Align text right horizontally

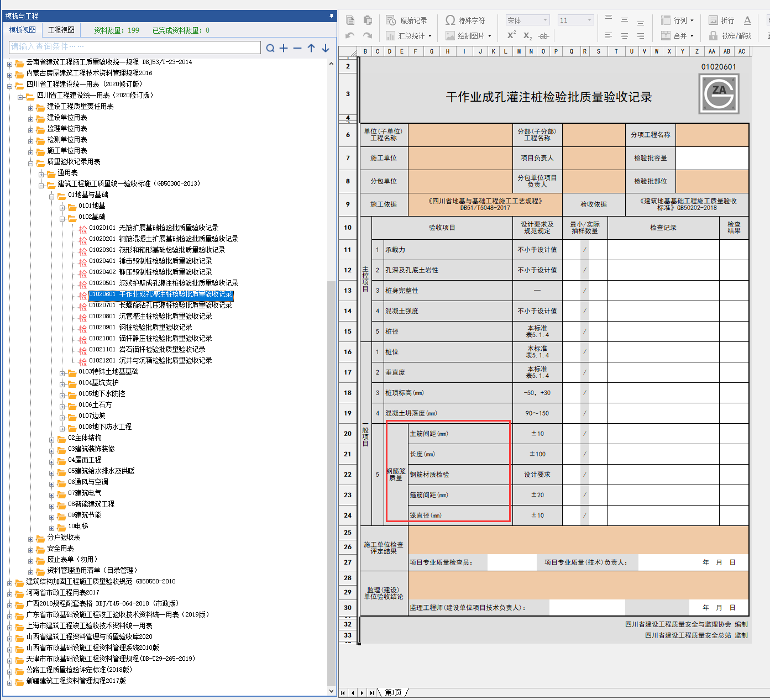pyautogui.click(x=641, y=36)
